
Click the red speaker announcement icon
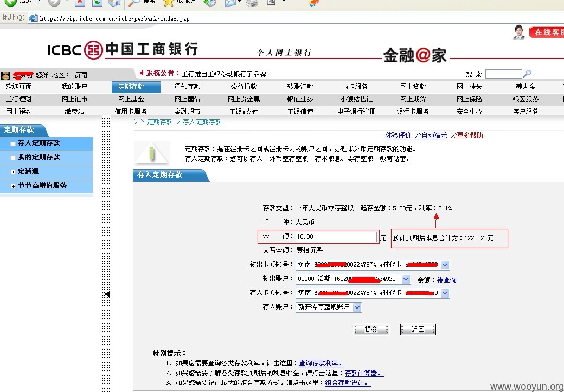(142, 73)
